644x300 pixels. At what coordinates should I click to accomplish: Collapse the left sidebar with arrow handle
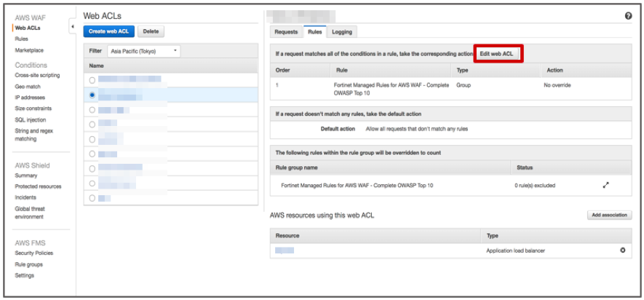tap(72, 27)
